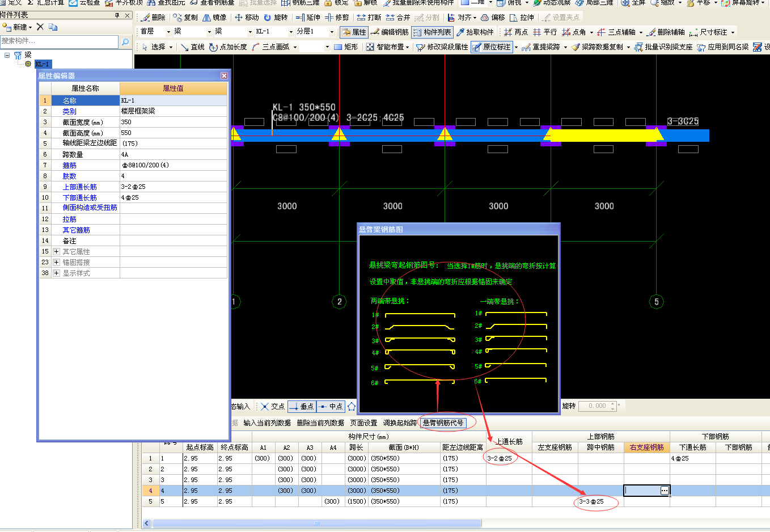Image resolution: width=770 pixels, height=532 pixels.
Task: Expand 其它属性 row in property editor
Action: 56,251
